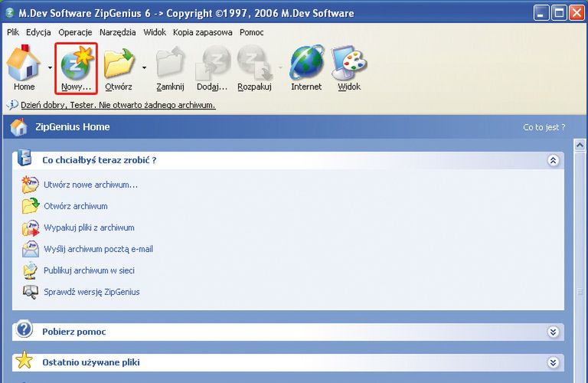The height and width of the screenshot is (383, 588).
Task: Open the Kopia zapasowa menu
Action: click(202, 32)
